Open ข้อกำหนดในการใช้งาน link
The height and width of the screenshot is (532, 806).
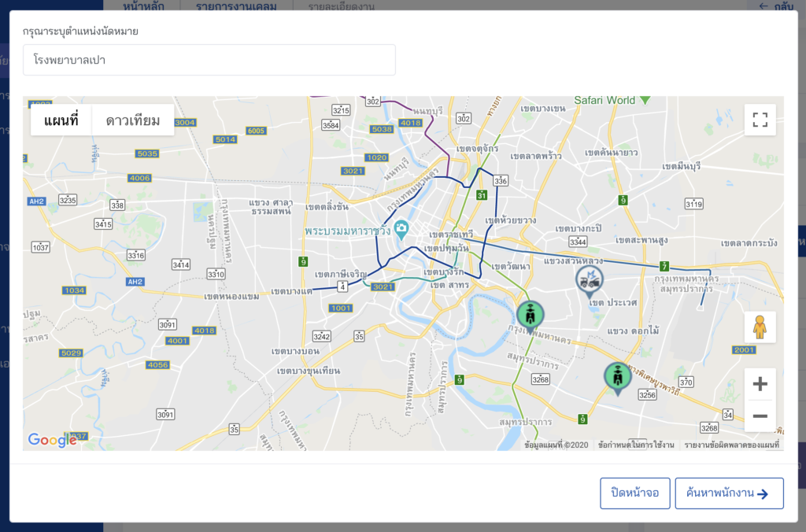636,445
